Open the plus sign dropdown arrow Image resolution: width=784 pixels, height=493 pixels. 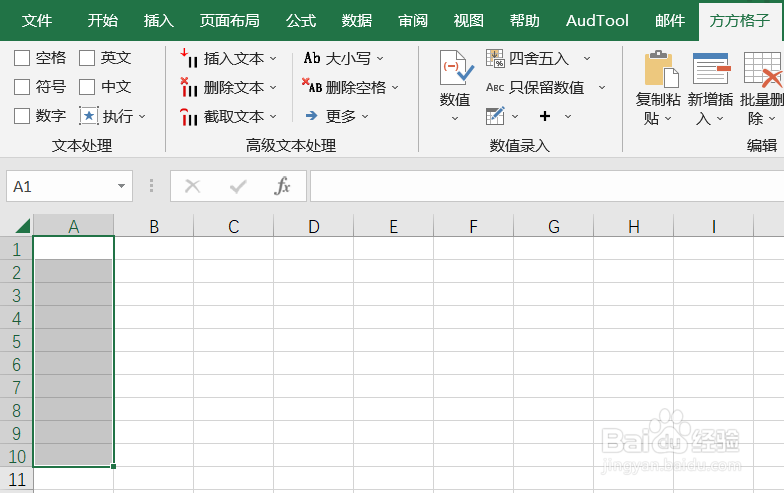pyautogui.click(x=568, y=116)
